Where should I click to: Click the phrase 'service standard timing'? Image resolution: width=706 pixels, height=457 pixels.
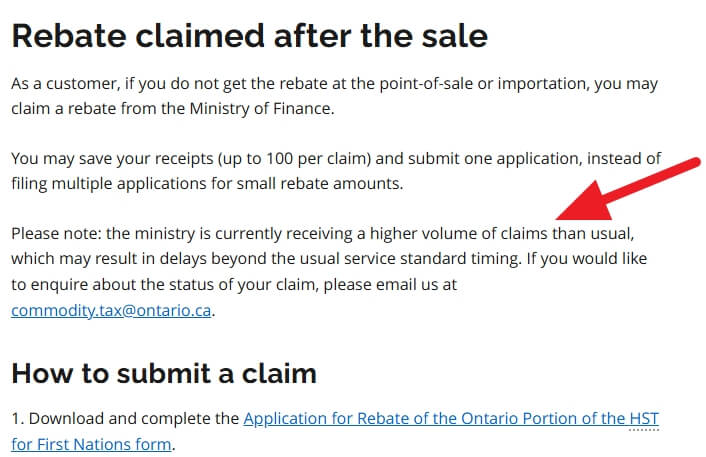(x=432, y=259)
